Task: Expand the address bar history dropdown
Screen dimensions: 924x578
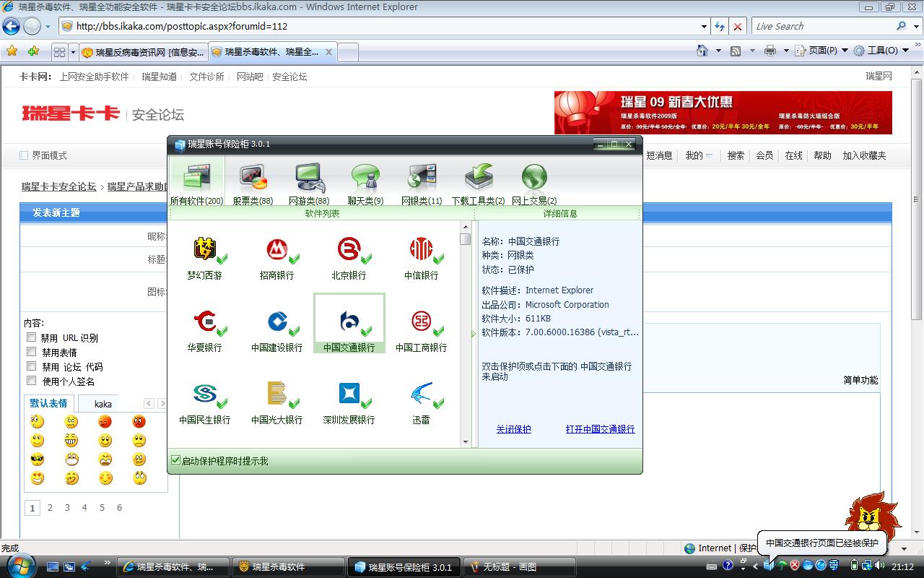Action: point(705,26)
